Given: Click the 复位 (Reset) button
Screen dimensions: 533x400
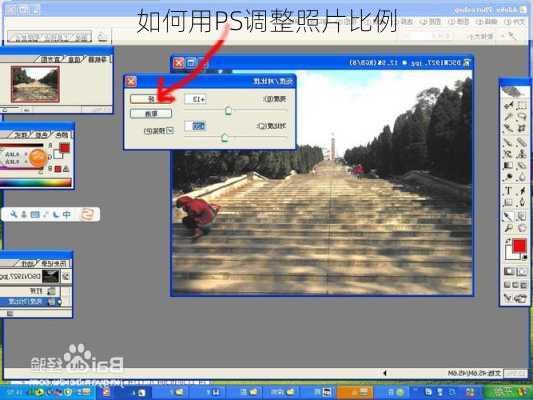Looking at the screenshot, I should click(x=151, y=114).
